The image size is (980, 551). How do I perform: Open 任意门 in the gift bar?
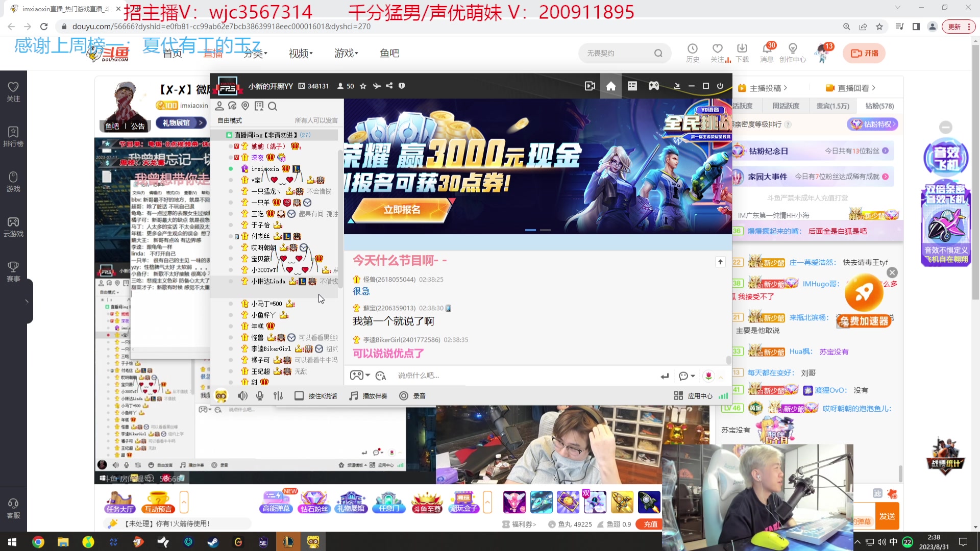(x=389, y=502)
